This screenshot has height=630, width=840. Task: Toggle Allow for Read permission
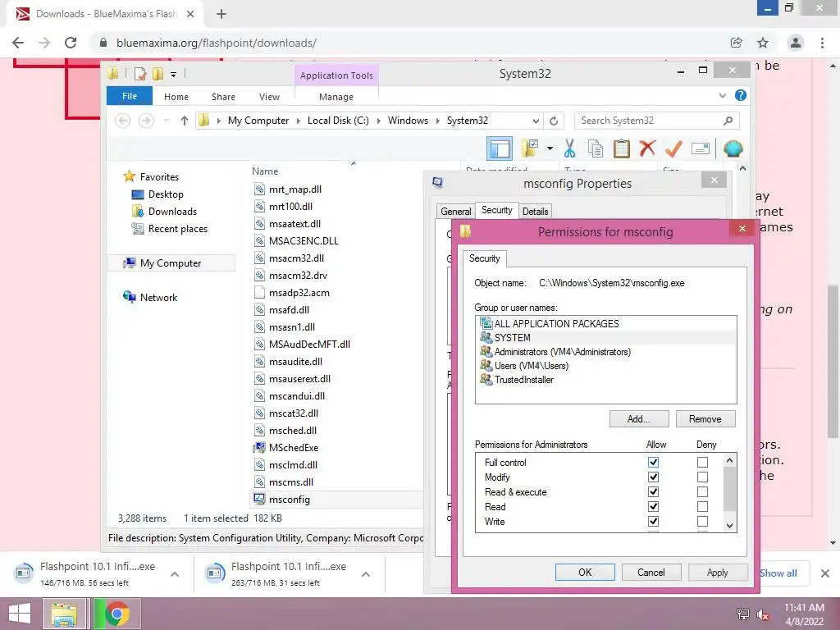pyautogui.click(x=653, y=506)
